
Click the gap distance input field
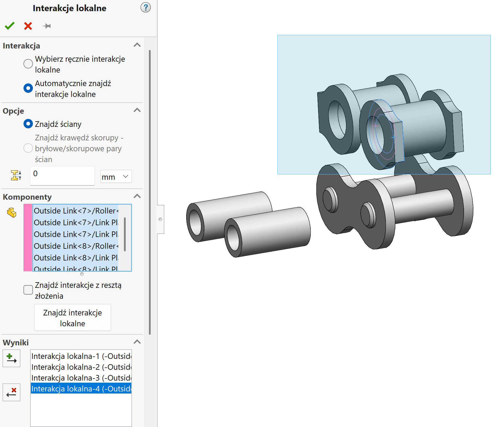point(62,176)
